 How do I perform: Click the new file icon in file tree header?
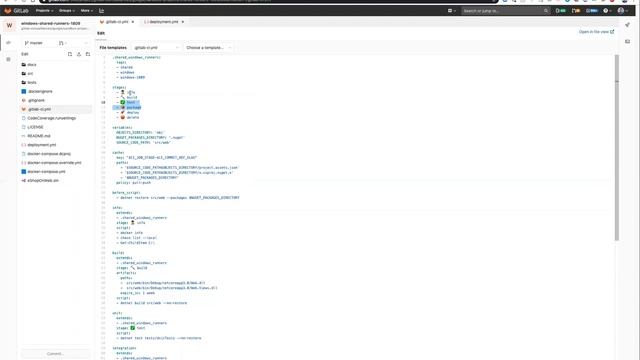(x=70, y=54)
